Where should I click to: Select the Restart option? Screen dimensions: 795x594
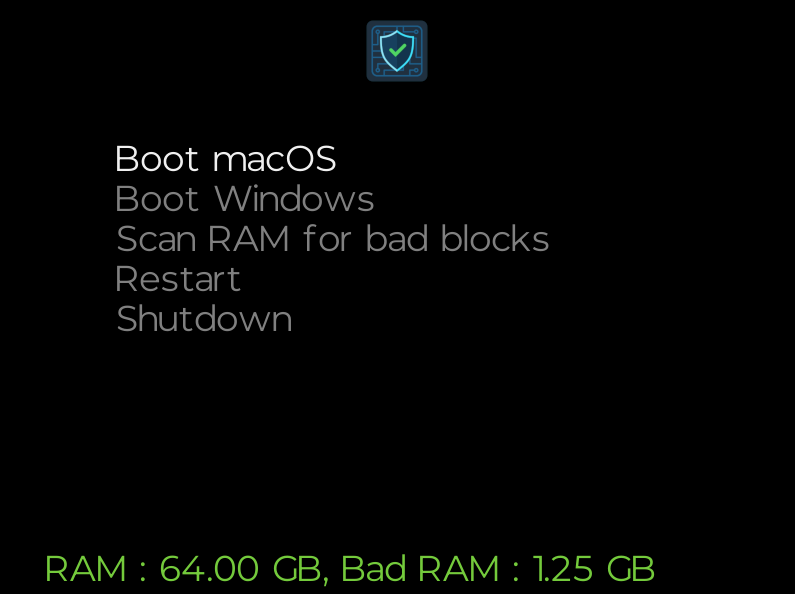pos(178,279)
